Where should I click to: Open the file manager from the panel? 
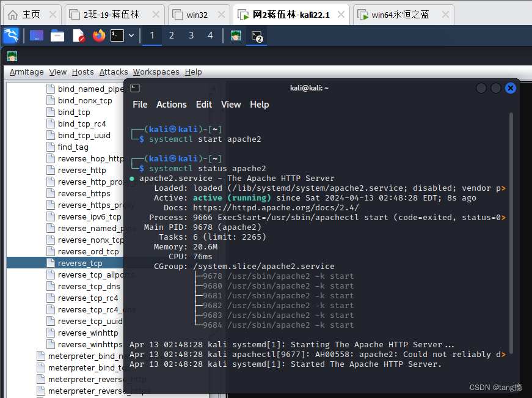pyautogui.click(x=57, y=35)
